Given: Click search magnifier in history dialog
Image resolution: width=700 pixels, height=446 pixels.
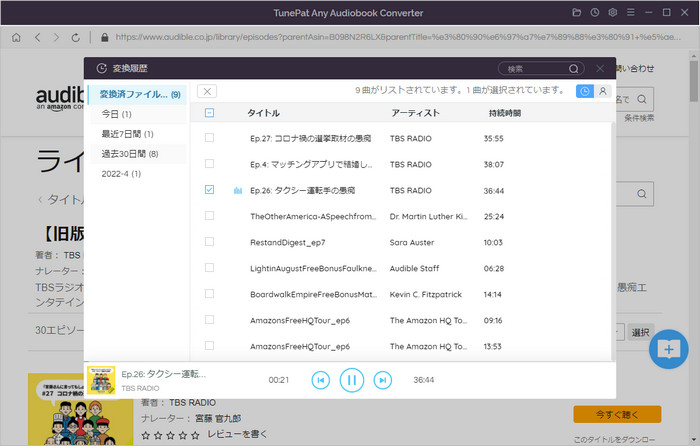Looking at the screenshot, I should (x=574, y=69).
